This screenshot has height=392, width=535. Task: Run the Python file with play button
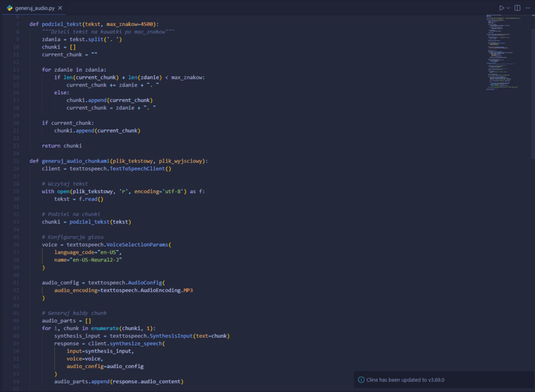(501, 8)
